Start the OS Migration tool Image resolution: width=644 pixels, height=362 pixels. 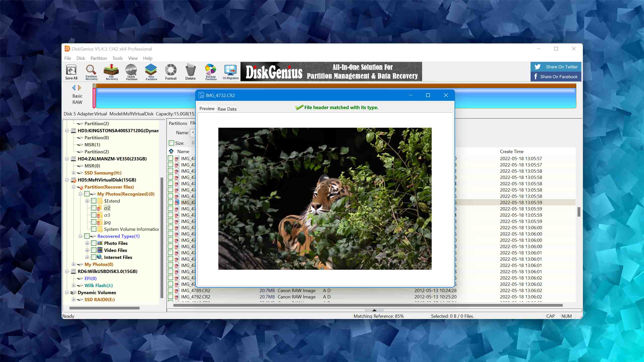(x=230, y=72)
